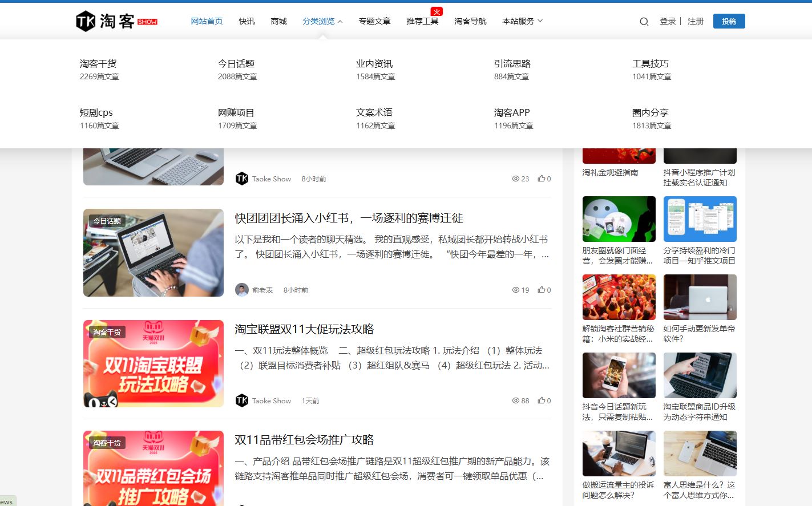This screenshot has height=506, width=812.
Task: Select the 短剧cps category
Action: [96, 113]
